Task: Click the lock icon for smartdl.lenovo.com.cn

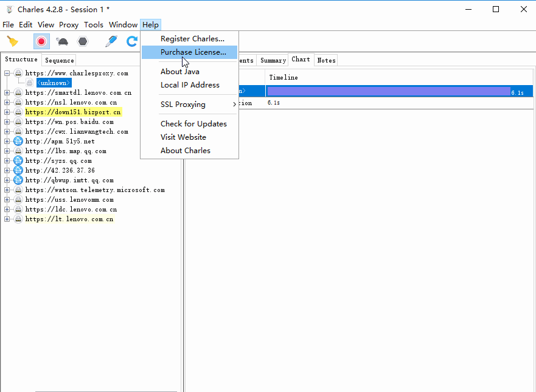Action: 18,92
